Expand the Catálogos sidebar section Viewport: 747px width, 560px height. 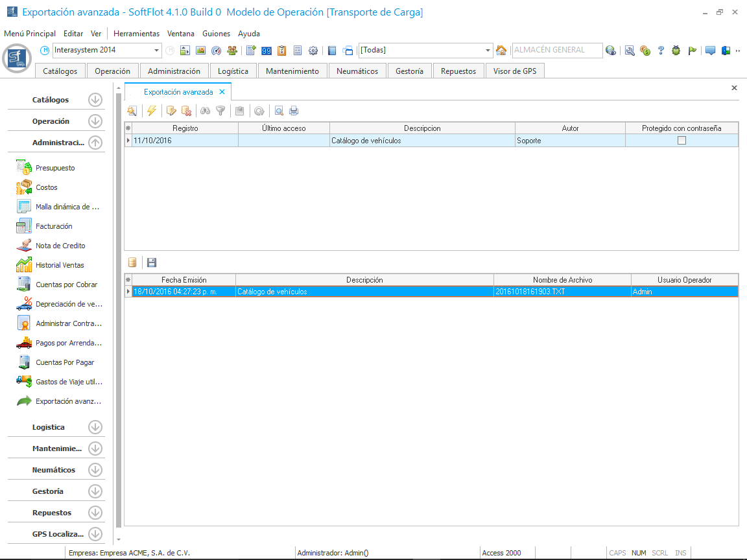pyautogui.click(x=95, y=100)
